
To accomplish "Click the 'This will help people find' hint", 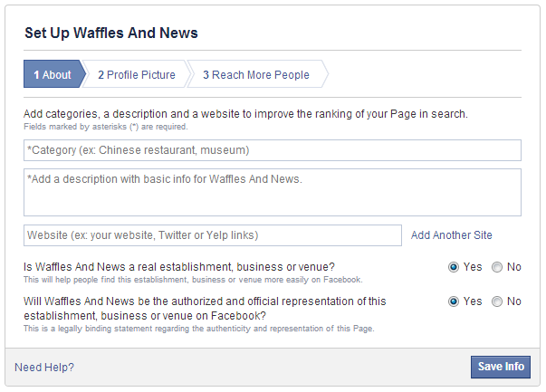I will pyautogui.click(x=193, y=280).
